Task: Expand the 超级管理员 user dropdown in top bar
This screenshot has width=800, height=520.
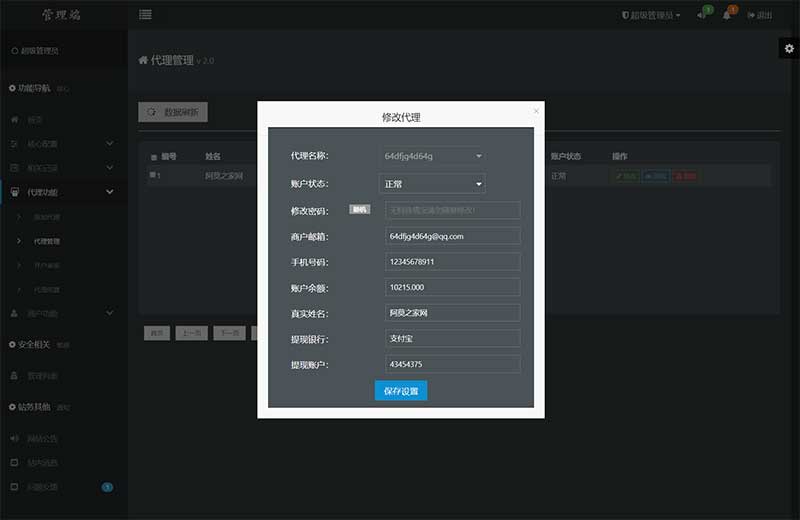Action: click(651, 16)
